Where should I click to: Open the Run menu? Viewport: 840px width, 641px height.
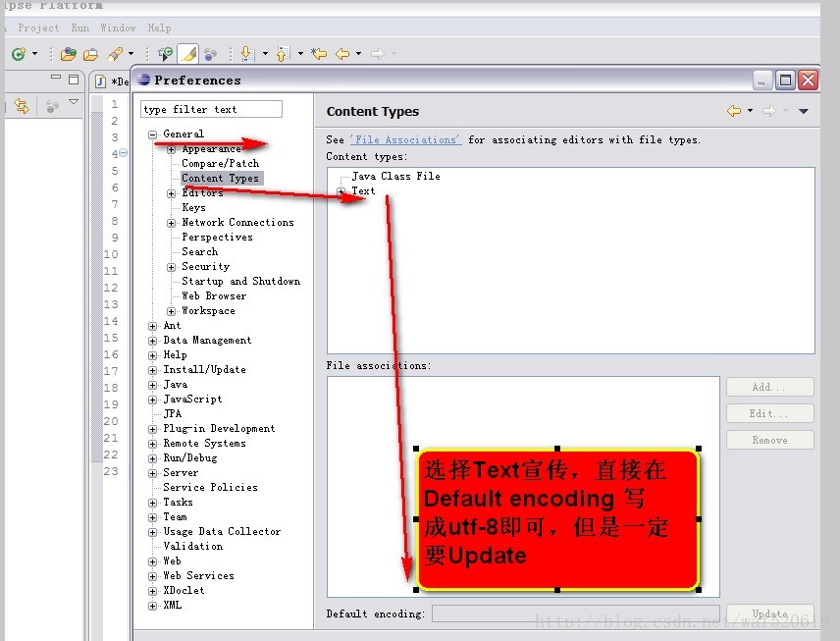pos(79,27)
